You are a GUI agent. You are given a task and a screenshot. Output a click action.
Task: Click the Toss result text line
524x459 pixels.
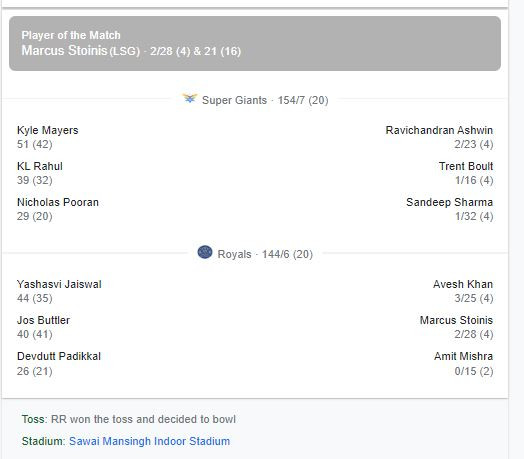(129, 419)
